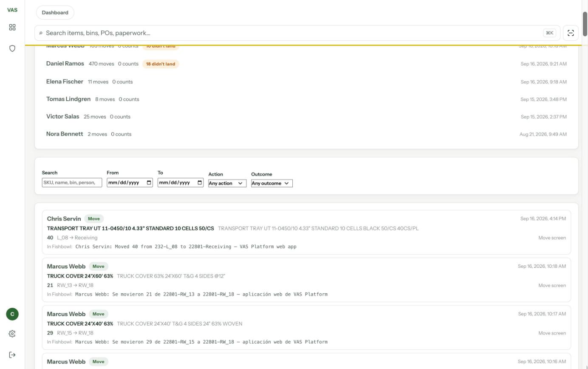Select the Tomas Lindgren row
Viewport: 588px width, 369px height.
click(306, 99)
